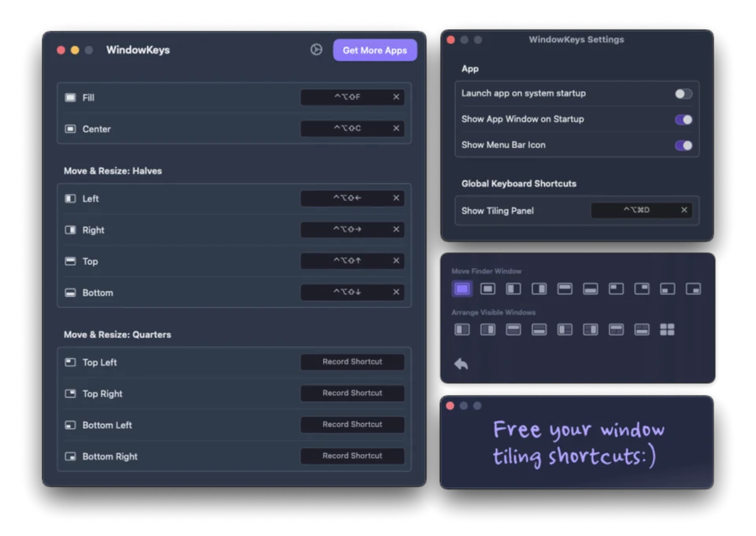The image size is (756, 536).
Task: Click the 'Top' row label in Halves
Action: (90, 262)
